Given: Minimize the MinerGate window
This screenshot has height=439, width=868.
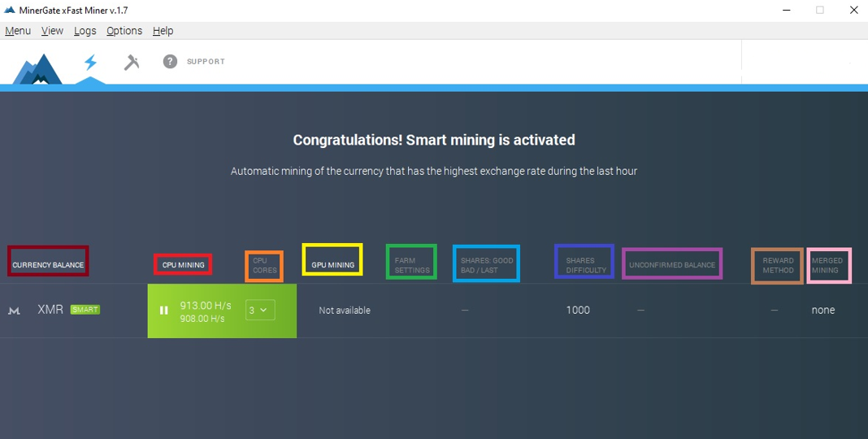Looking at the screenshot, I should (x=786, y=10).
